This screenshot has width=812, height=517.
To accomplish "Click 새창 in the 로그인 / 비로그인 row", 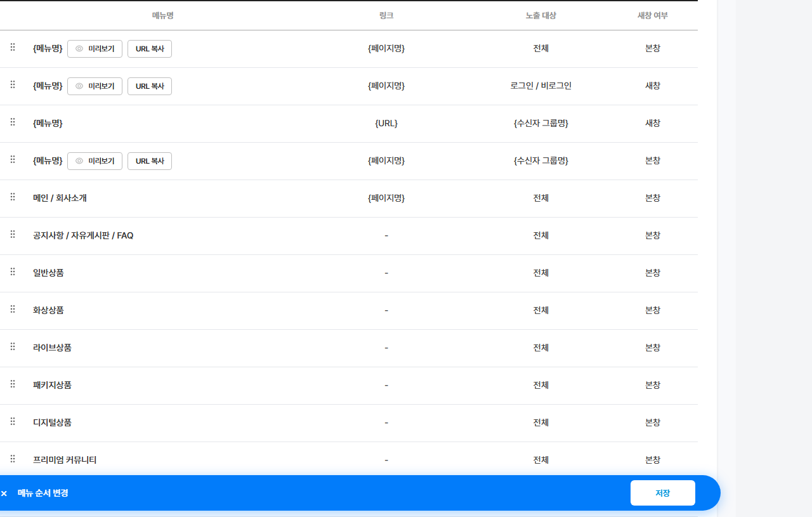I will pyautogui.click(x=653, y=86).
